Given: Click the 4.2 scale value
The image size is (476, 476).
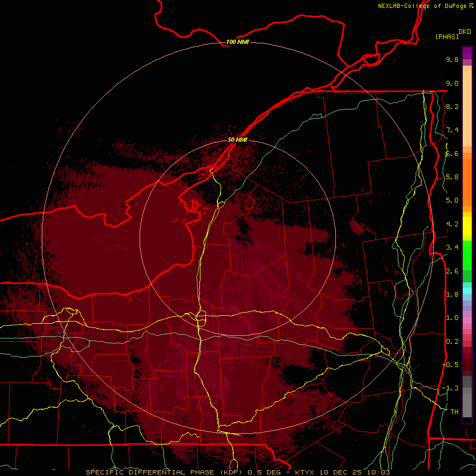Looking at the screenshot, I should click(452, 224).
